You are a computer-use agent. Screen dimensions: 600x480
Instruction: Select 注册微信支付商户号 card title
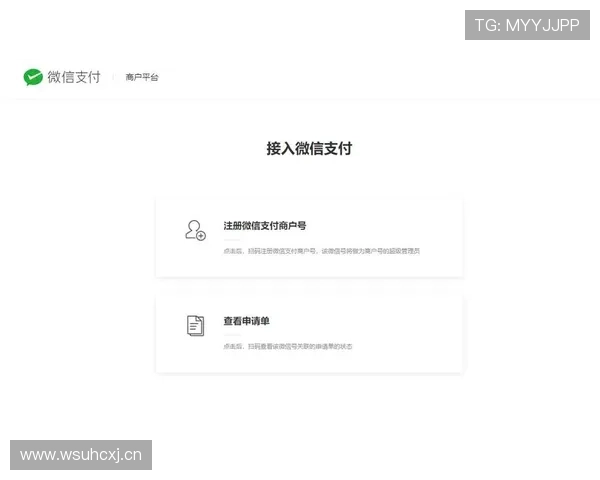[x=265, y=226]
